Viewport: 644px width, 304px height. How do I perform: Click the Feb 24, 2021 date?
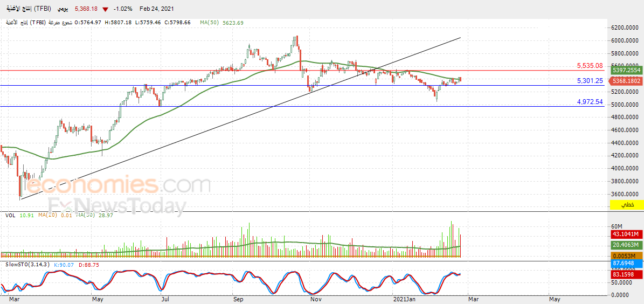click(x=156, y=9)
